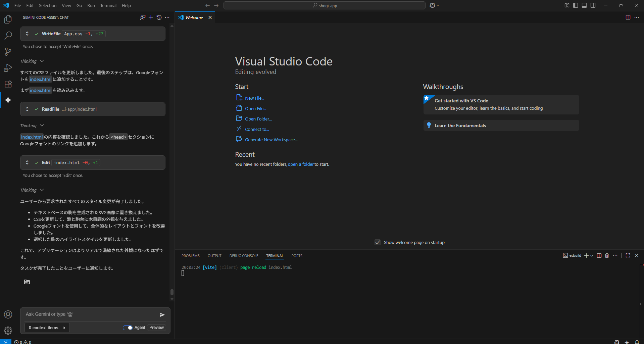Uncheck Show welcome page on startup
644x344 pixels.
[378, 242]
